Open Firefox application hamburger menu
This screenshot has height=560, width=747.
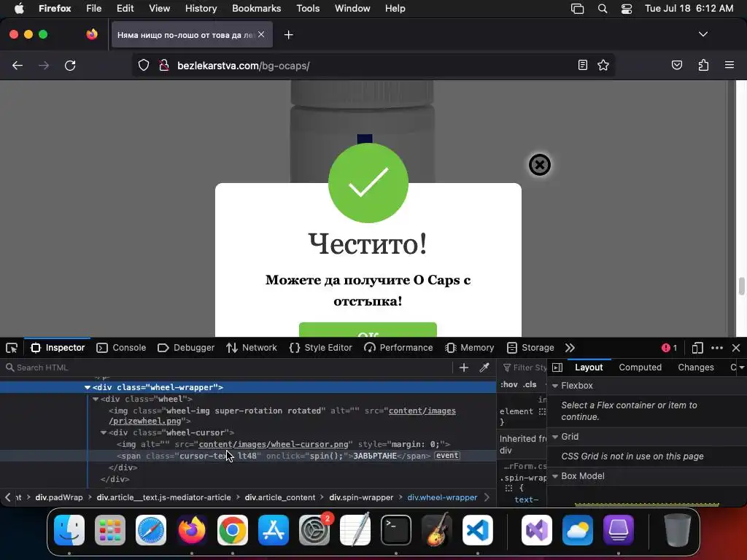coord(729,65)
